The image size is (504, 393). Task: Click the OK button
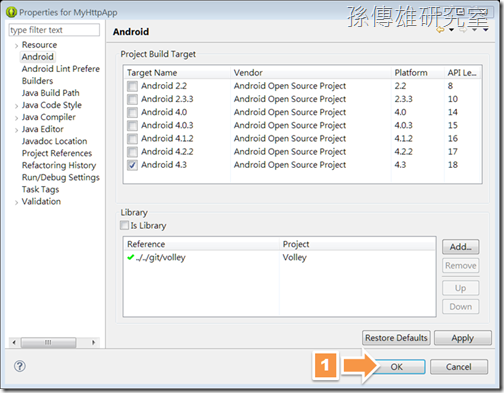(x=397, y=367)
